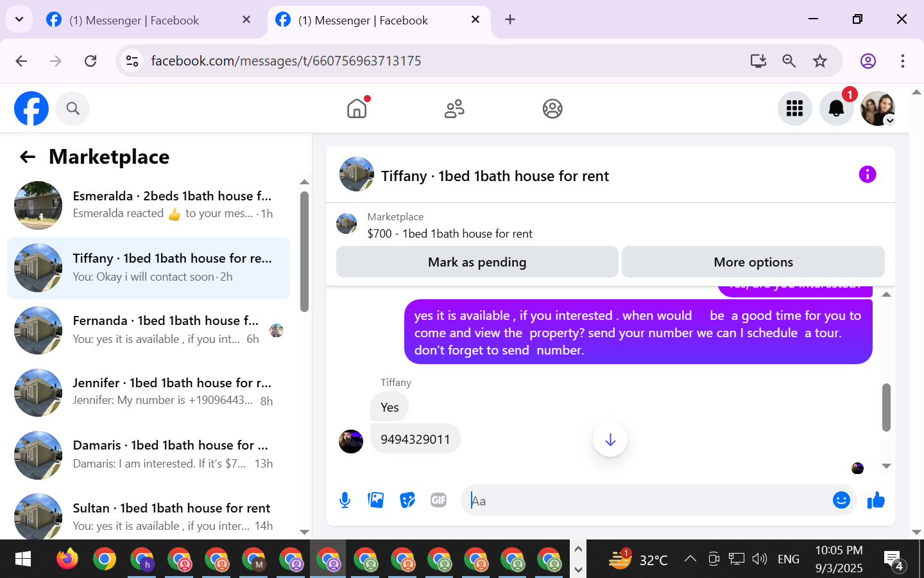The width and height of the screenshot is (924, 578).
Task: Close the first Messenger tab
Action: (246, 20)
